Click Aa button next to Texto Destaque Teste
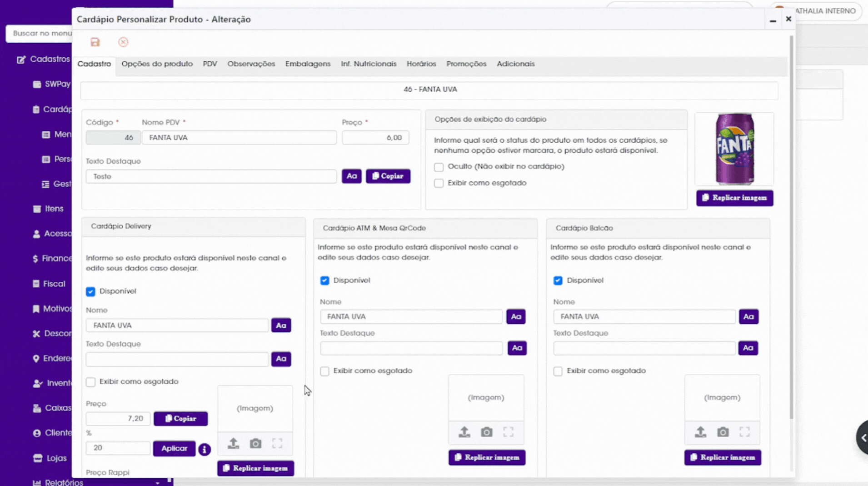 351,176
